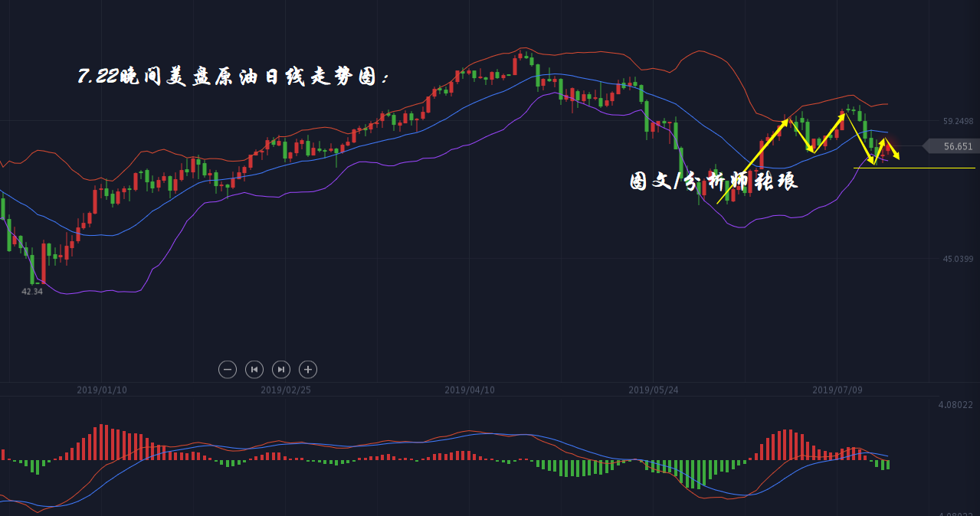Select the 2019/04/10 date label
This screenshot has width=980, height=516.
[470, 390]
